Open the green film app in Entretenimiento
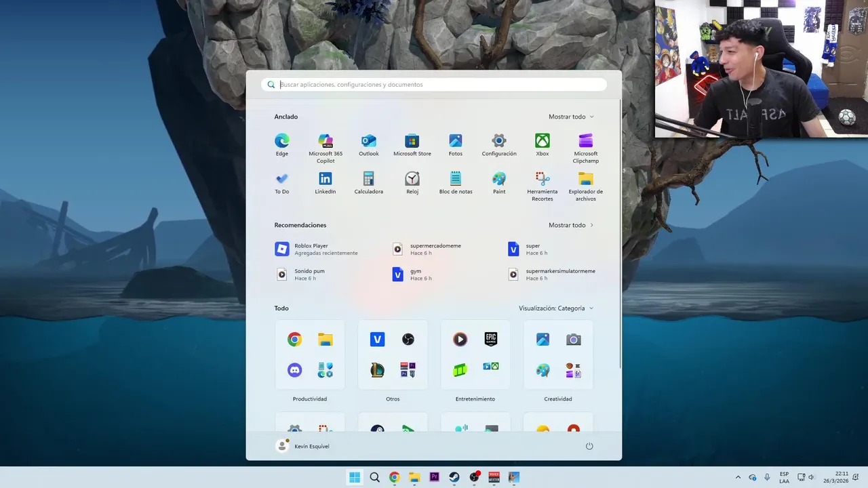Image resolution: width=868 pixels, height=488 pixels. 460,370
